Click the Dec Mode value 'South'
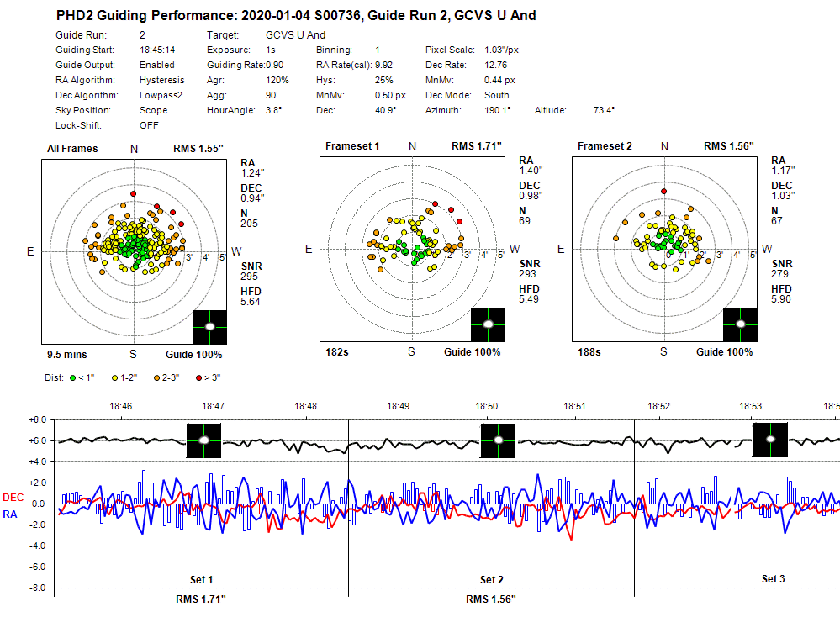The image size is (840, 617). coord(497,95)
